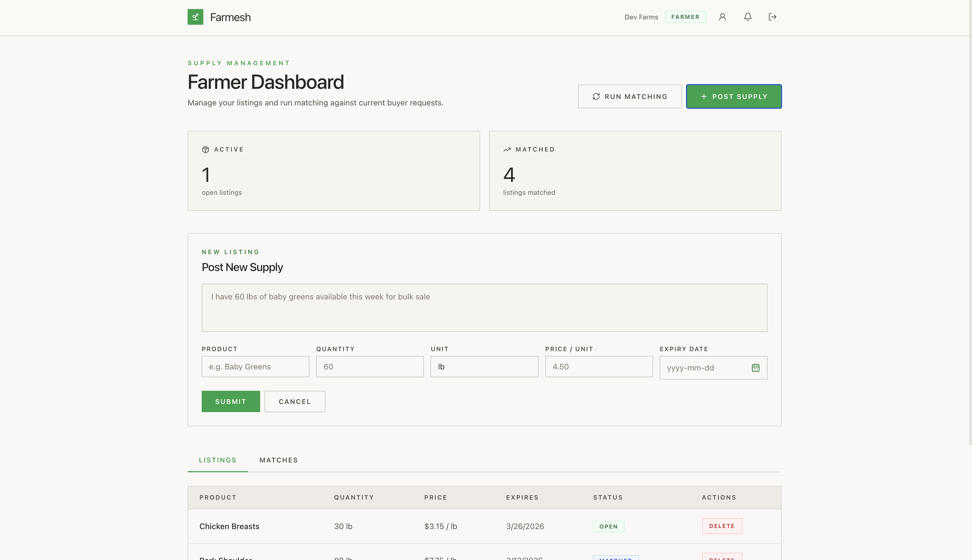Click the FARMER role badge
This screenshot has width=972, height=560.
coord(685,17)
